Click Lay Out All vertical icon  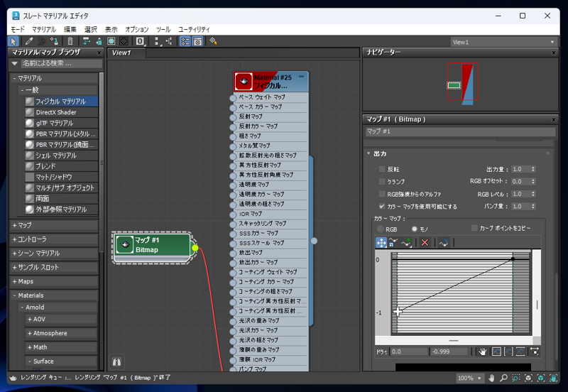coord(156,41)
